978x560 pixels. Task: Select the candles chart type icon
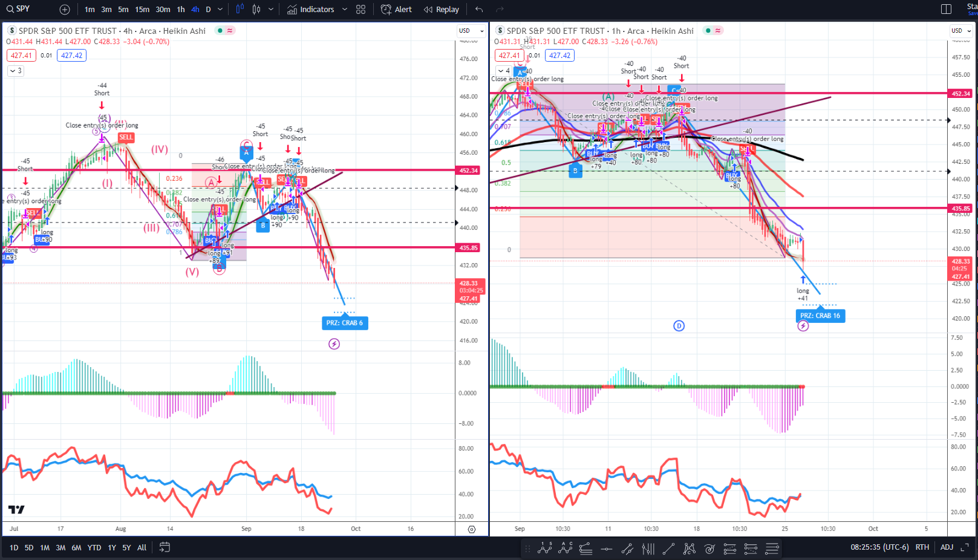click(256, 10)
